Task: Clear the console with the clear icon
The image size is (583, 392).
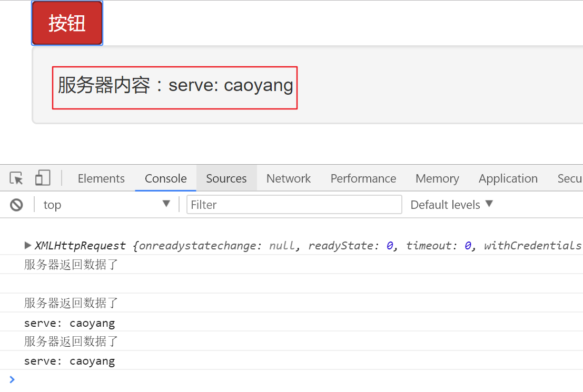Action: [16, 205]
